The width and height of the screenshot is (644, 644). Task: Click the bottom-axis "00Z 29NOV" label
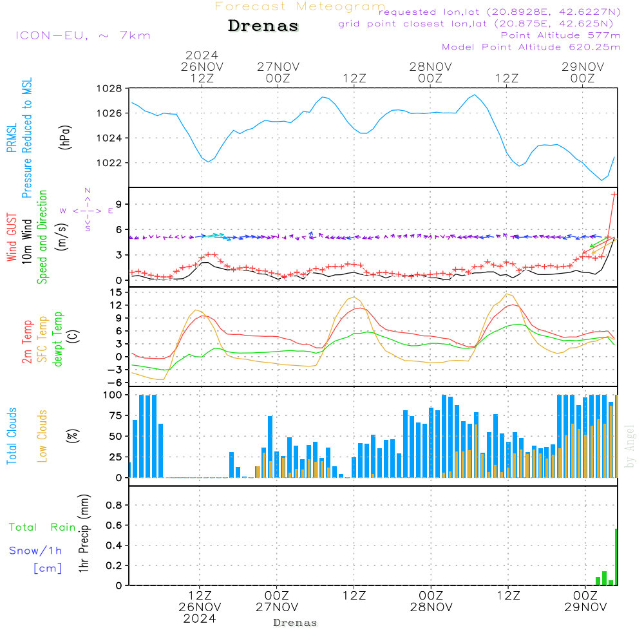[585, 601]
